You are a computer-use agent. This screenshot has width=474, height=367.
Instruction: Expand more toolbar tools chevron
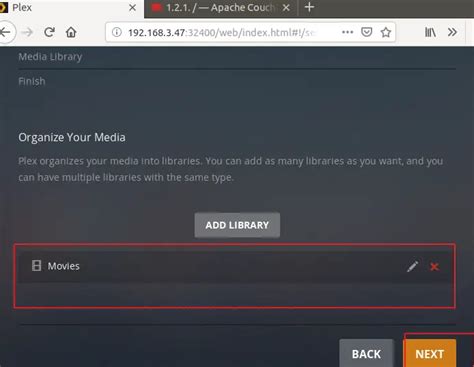coord(452,32)
